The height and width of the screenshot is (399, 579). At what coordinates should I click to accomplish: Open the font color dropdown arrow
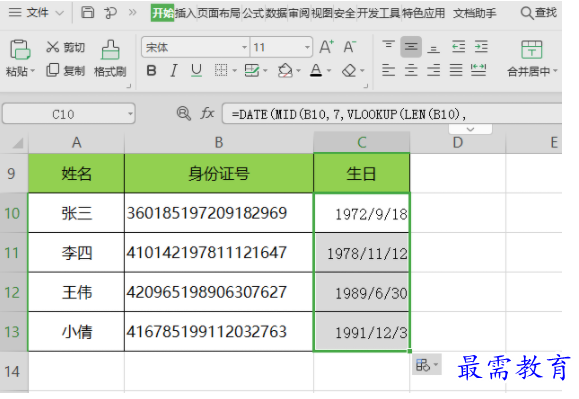(x=329, y=70)
